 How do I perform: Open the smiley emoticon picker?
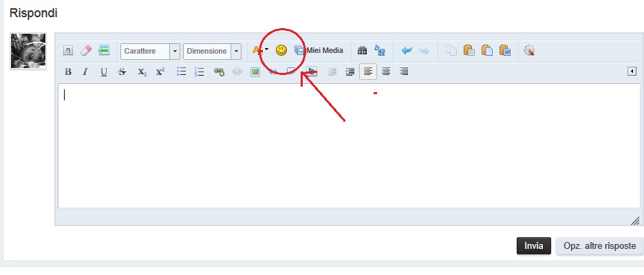pos(281,50)
